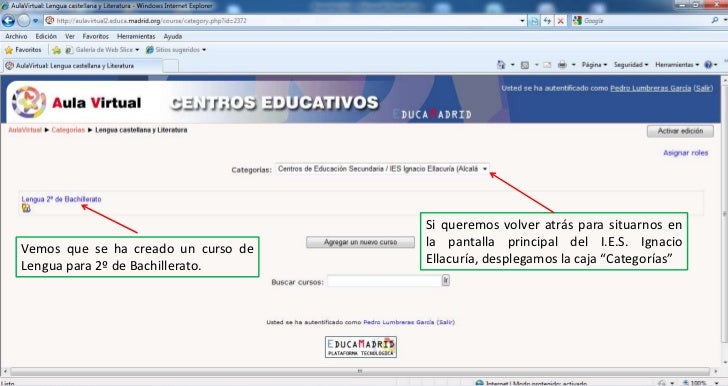The width and height of the screenshot is (728, 386).
Task: Open the Favoritos star button
Action: (x=23, y=50)
